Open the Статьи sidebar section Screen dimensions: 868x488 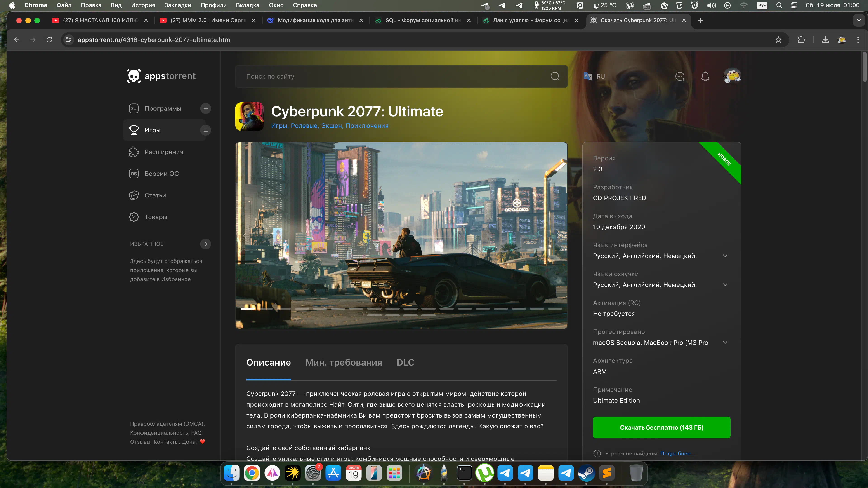coord(155,195)
